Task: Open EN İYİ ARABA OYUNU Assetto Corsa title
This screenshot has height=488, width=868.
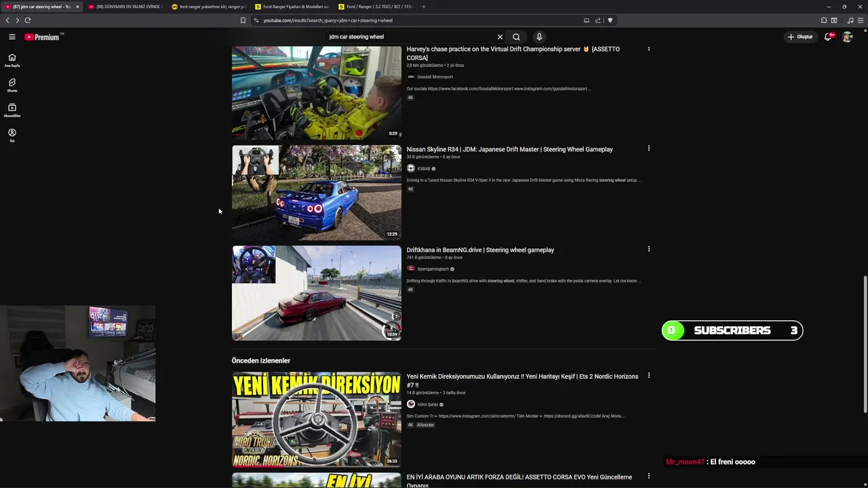Action: tap(519, 481)
